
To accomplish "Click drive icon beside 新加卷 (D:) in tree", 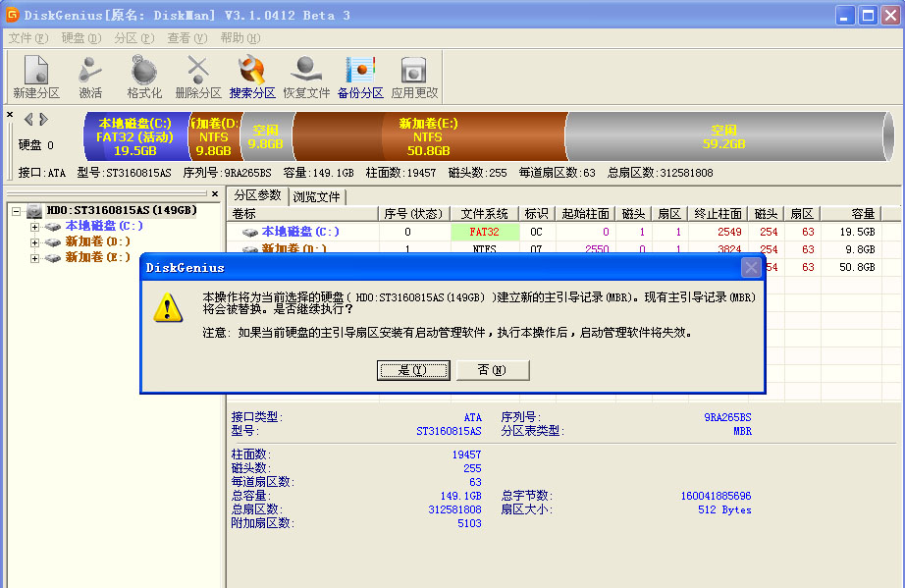I will pos(53,242).
